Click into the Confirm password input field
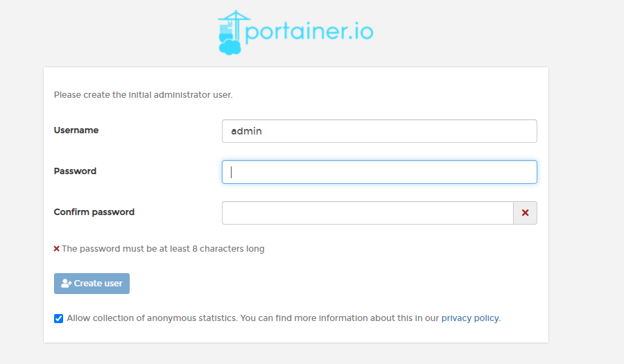624x364 pixels. pos(367,213)
